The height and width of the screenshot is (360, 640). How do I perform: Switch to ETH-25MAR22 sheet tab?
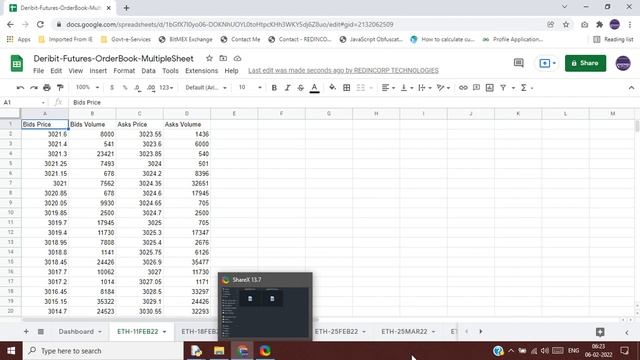(408, 331)
